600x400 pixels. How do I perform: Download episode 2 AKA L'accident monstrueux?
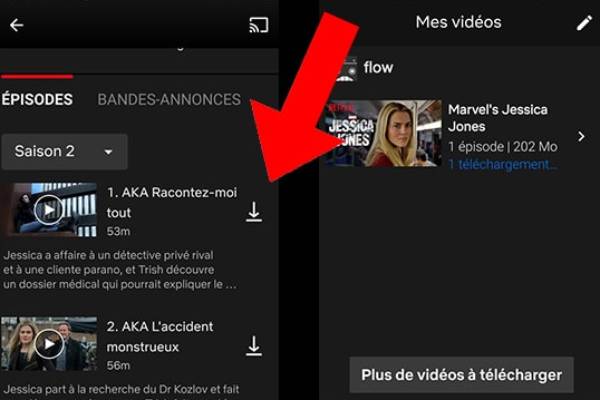pos(254,346)
